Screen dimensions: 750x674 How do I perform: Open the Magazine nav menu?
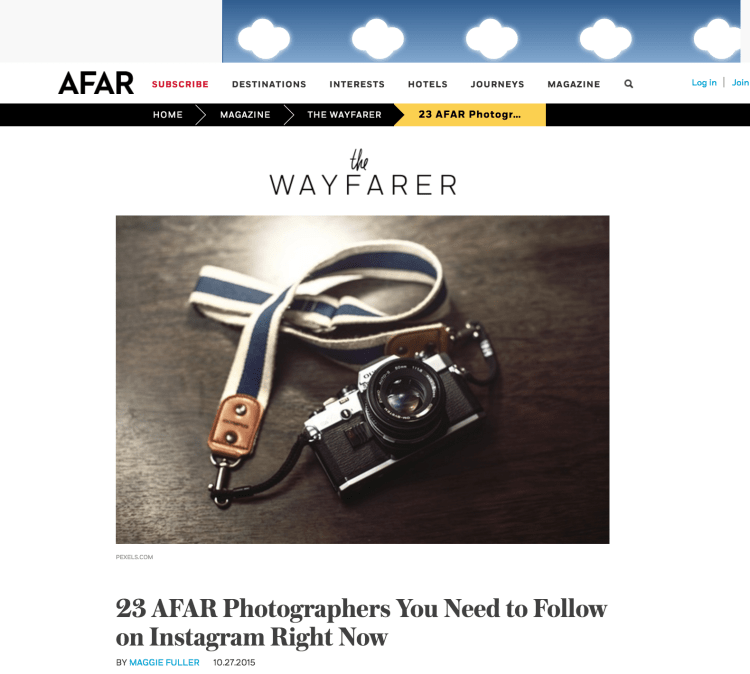pyautogui.click(x=574, y=84)
